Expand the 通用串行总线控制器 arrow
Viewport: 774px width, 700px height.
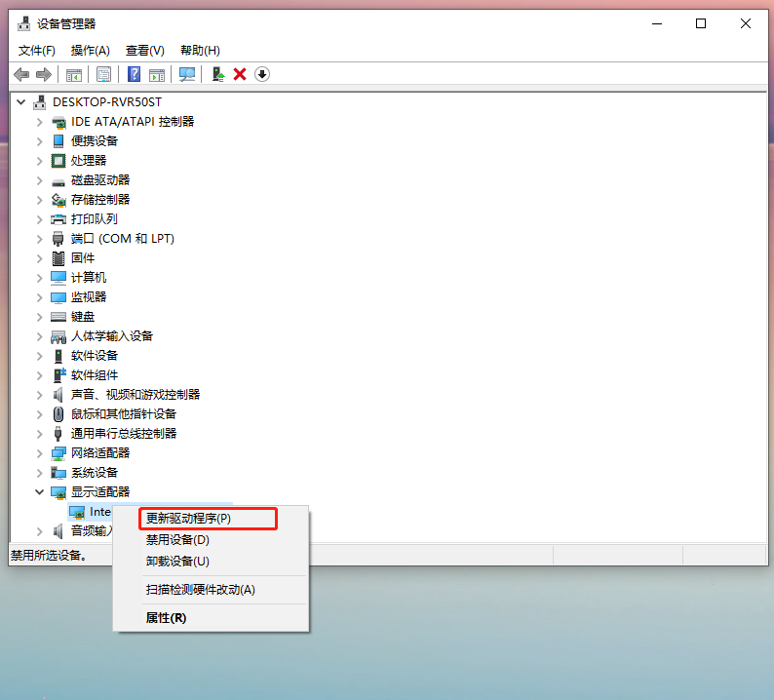coord(40,434)
